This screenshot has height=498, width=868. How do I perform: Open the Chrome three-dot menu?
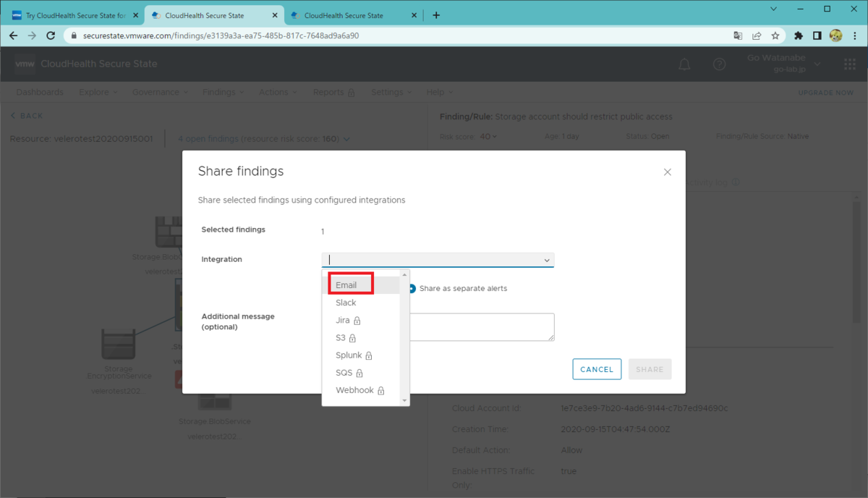[855, 35]
